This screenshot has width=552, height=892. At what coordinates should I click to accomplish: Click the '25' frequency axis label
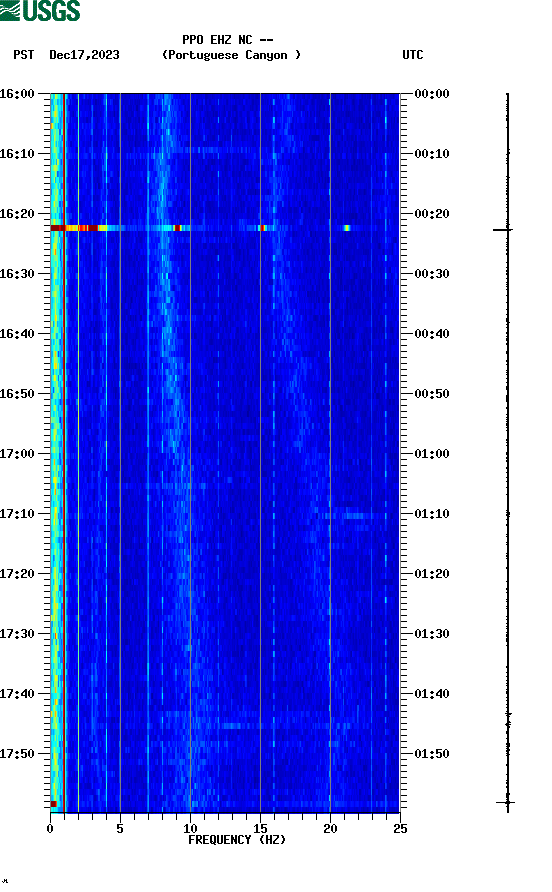[400, 829]
